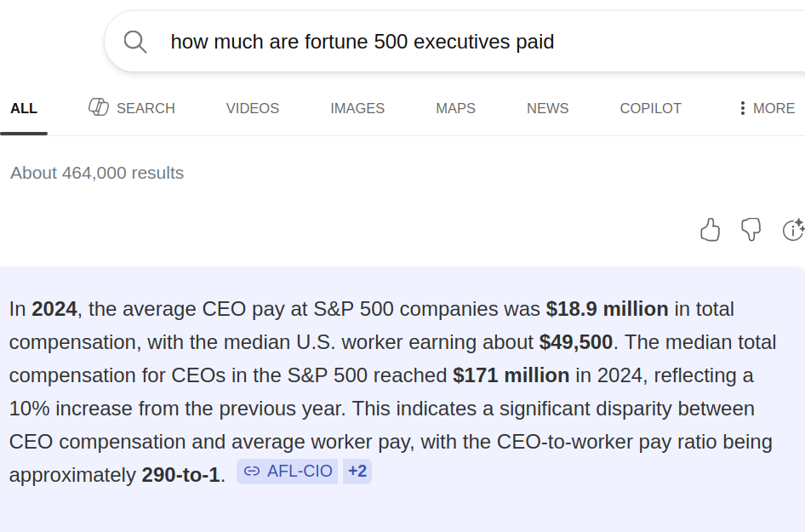Screen dimensions: 805x532
Task: Switch to the VIDEOS tab
Action: click(253, 108)
